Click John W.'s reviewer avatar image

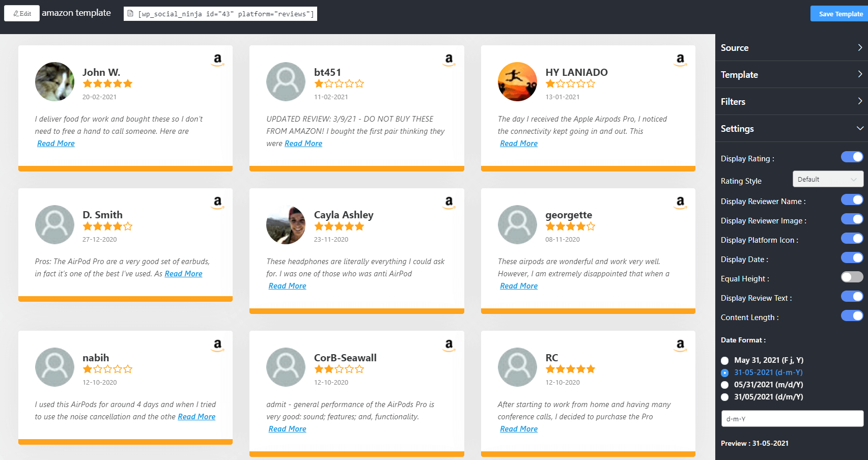[54, 81]
